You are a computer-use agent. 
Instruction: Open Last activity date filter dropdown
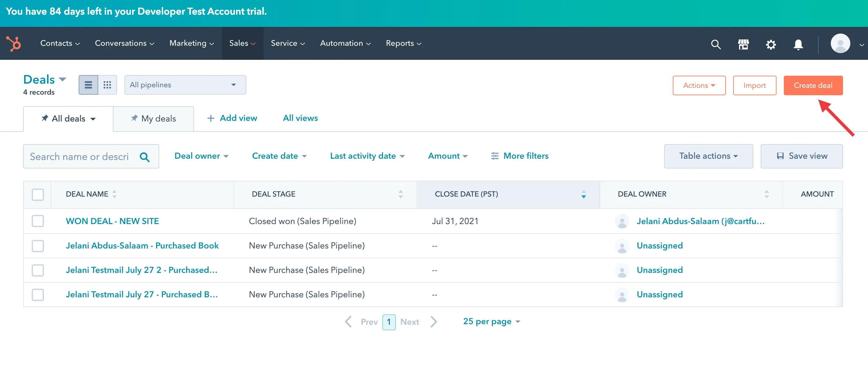pyautogui.click(x=367, y=156)
